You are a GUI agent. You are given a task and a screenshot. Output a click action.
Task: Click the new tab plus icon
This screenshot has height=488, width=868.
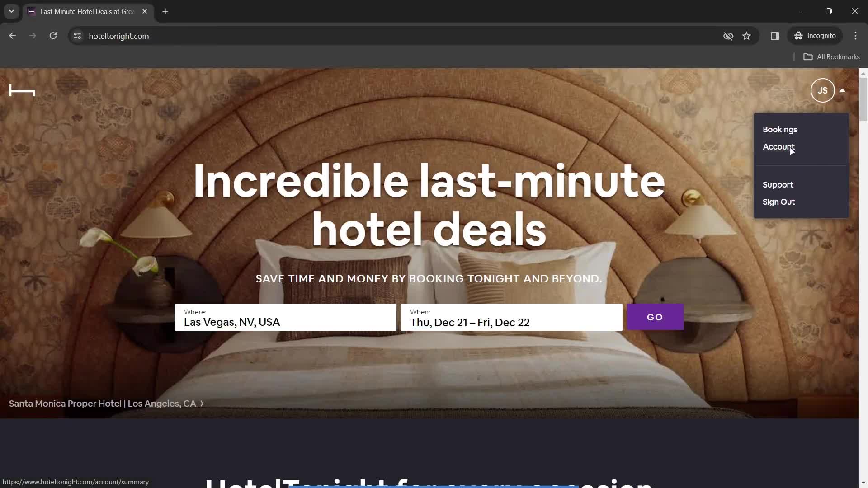[x=165, y=11]
